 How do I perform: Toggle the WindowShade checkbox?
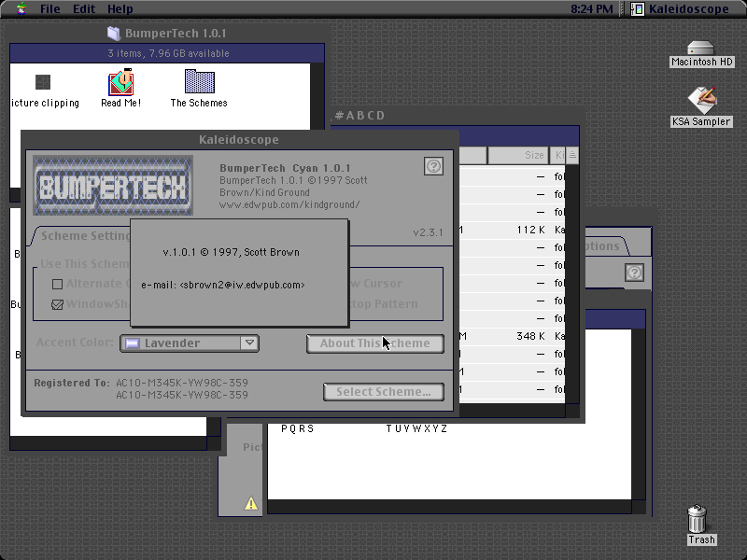coord(57,304)
